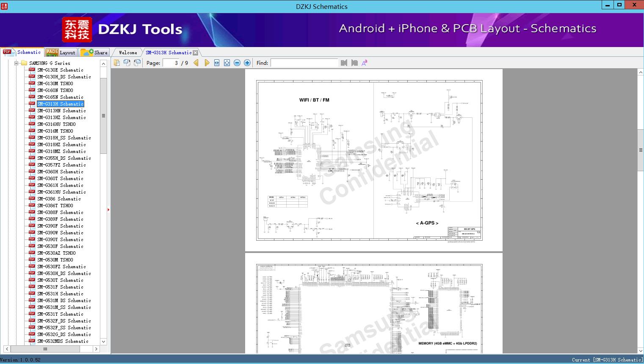This screenshot has height=364, width=644.
Task: Click the page number input field
Action: pyautogui.click(x=171, y=63)
